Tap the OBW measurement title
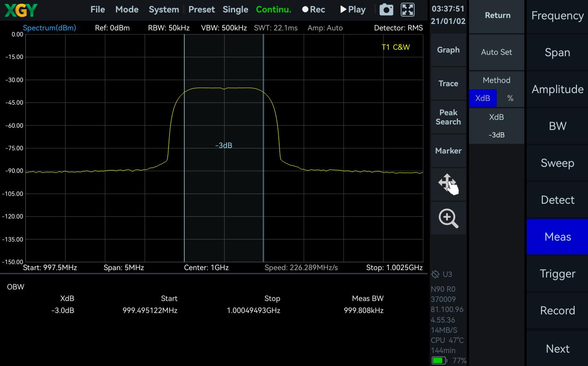The image size is (588, 366). point(16,287)
